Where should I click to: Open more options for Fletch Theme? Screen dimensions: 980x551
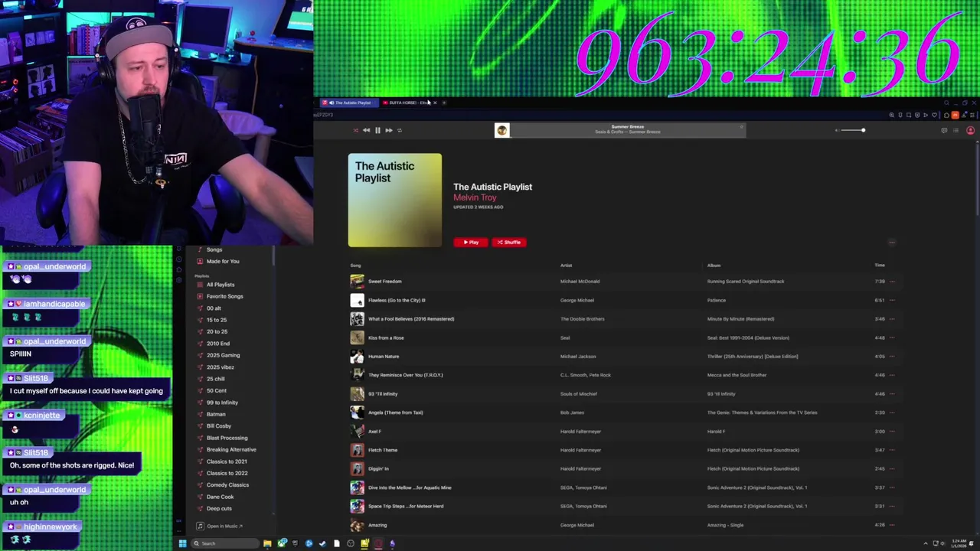[892, 450]
